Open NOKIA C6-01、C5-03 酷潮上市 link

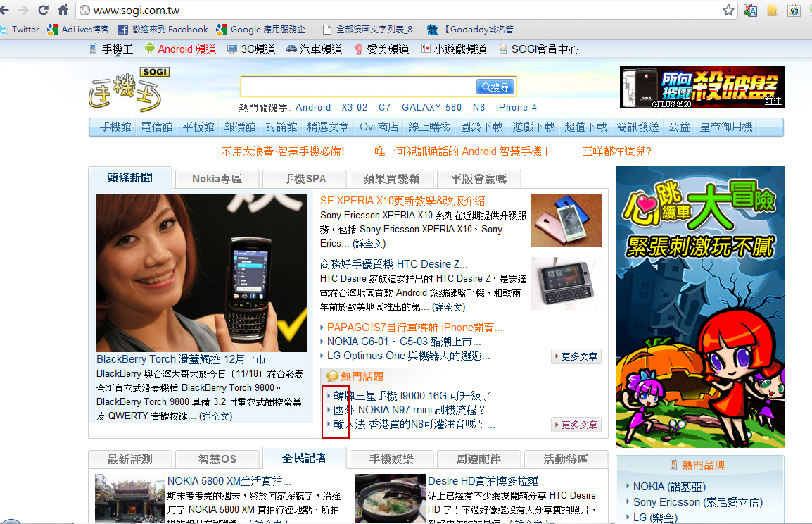click(404, 342)
